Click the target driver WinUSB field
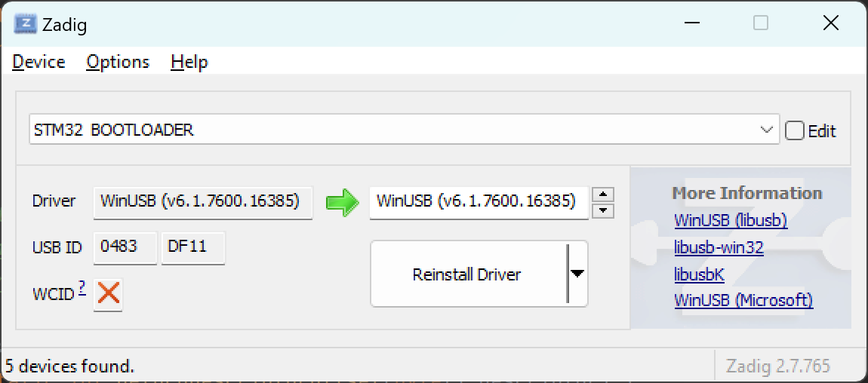Viewport: 868px width, 383px height. [x=479, y=202]
